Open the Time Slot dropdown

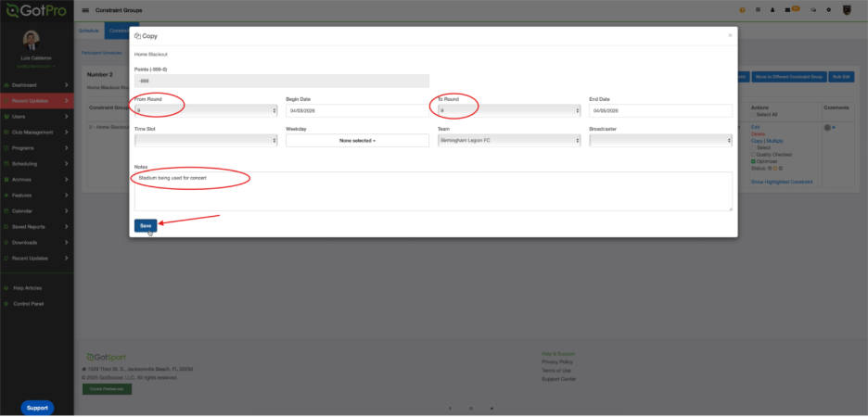click(206, 140)
